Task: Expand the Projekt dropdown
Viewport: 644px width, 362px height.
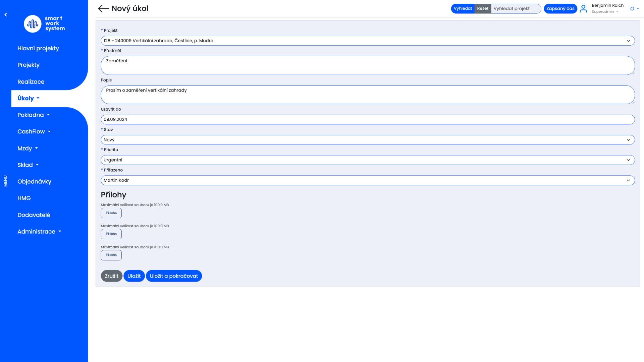Action: [367, 41]
